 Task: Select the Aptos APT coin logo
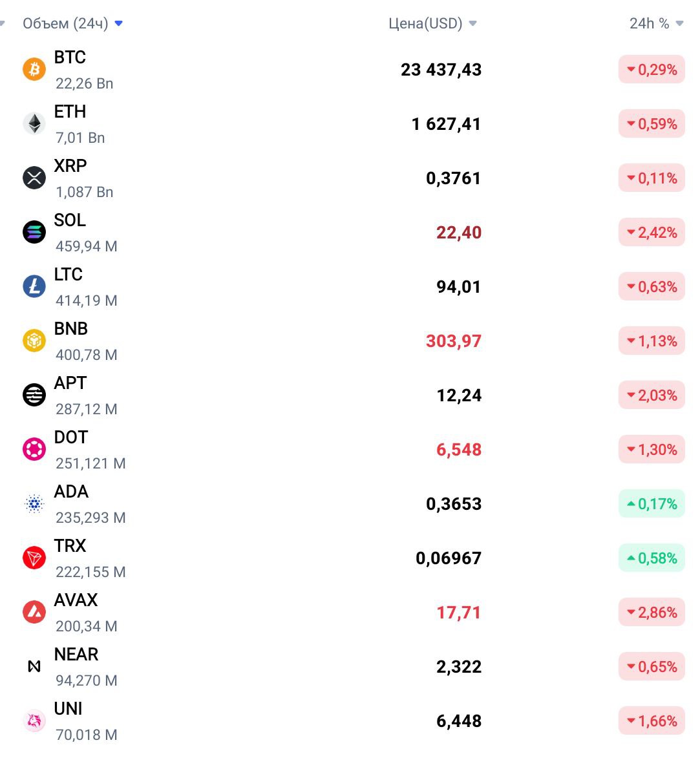(34, 395)
